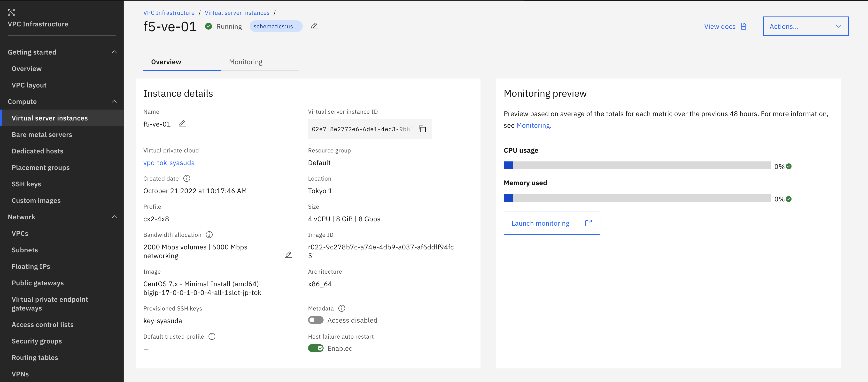The height and width of the screenshot is (382, 868).
Task: Collapse the Compute sidebar section
Action: click(x=114, y=102)
